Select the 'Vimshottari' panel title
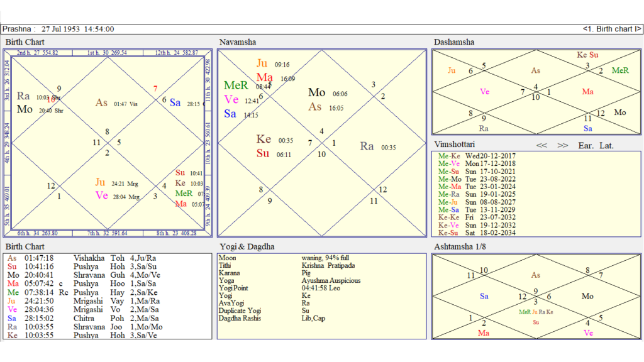This screenshot has width=644, height=362. 454,145
